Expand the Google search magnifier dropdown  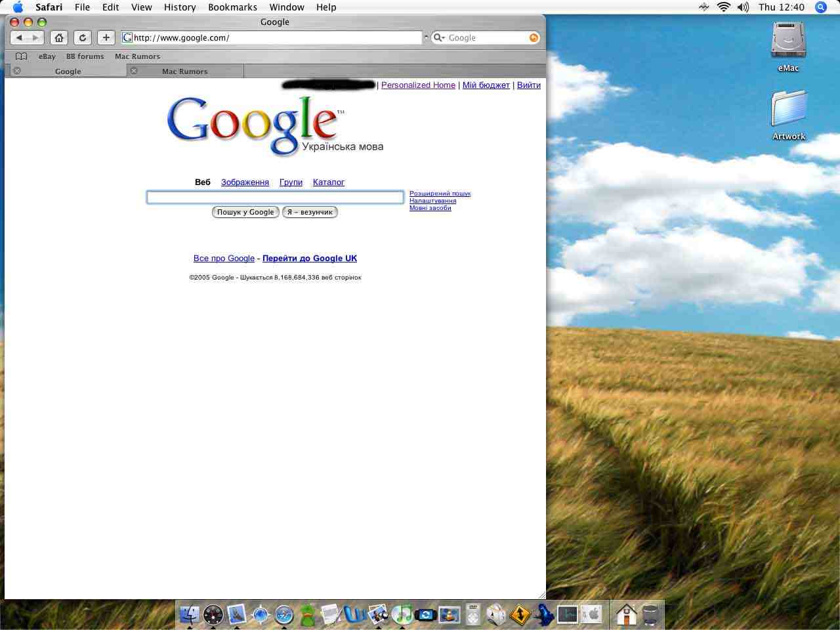(438, 38)
